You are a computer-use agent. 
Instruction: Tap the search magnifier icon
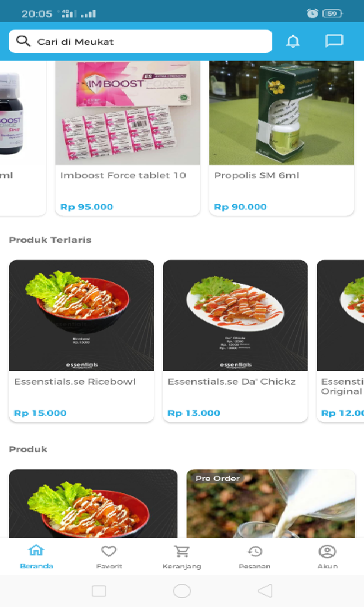pos(23,41)
